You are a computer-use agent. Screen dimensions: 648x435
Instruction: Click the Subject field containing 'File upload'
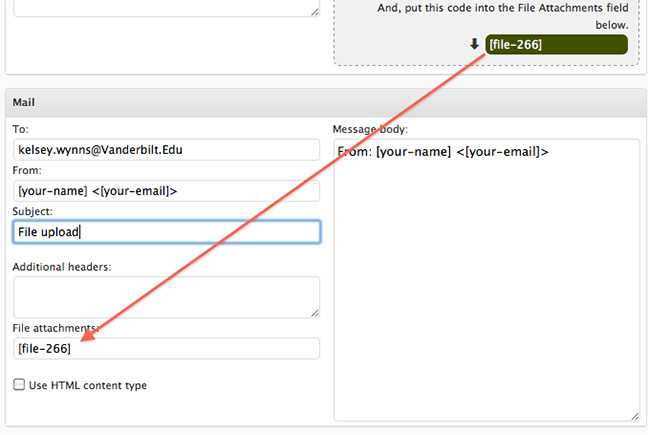[166, 232]
